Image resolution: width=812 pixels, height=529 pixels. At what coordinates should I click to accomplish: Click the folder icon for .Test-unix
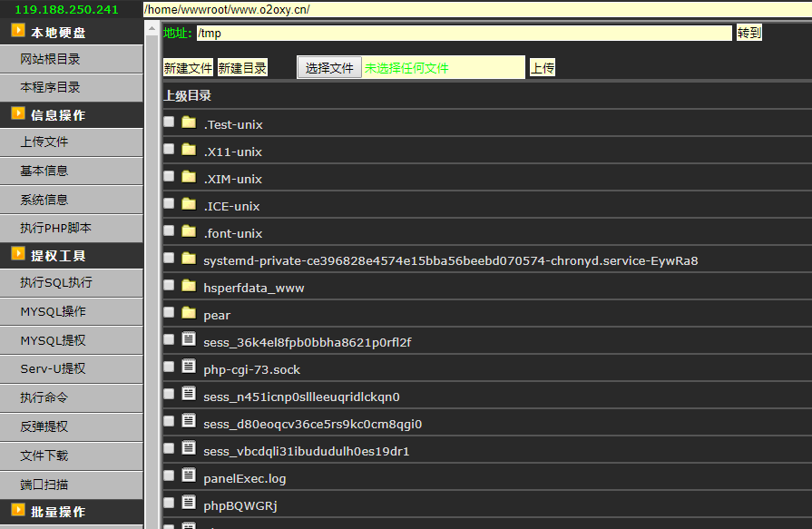189,122
